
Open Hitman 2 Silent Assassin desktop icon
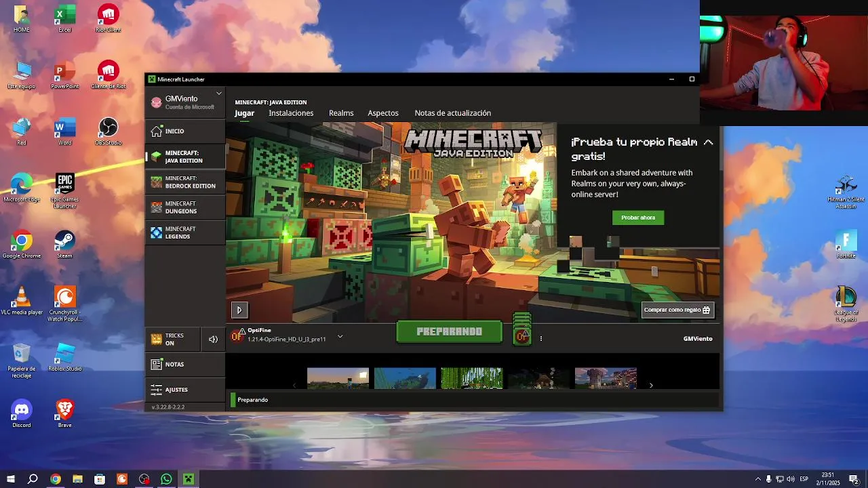click(x=846, y=192)
